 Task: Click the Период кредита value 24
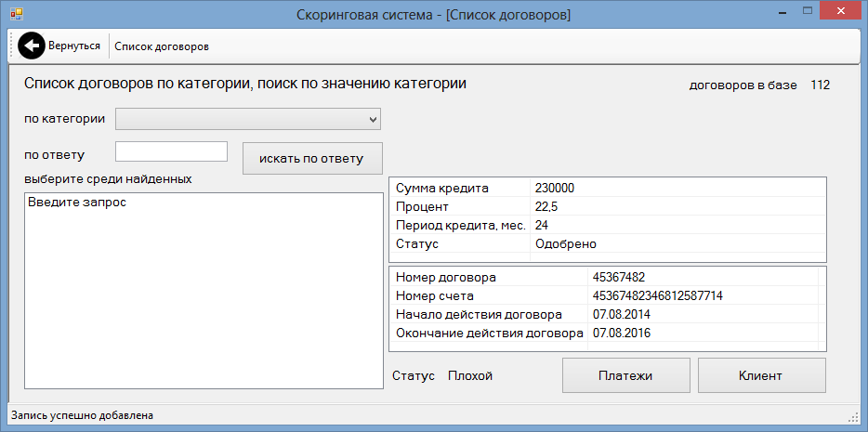tap(542, 225)
